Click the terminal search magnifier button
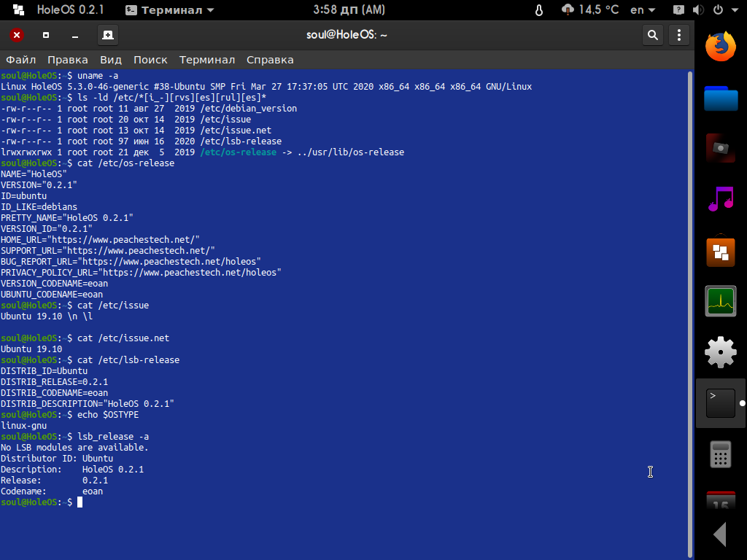This screenshot has width=747, height=560. click(x=653, y=35)
